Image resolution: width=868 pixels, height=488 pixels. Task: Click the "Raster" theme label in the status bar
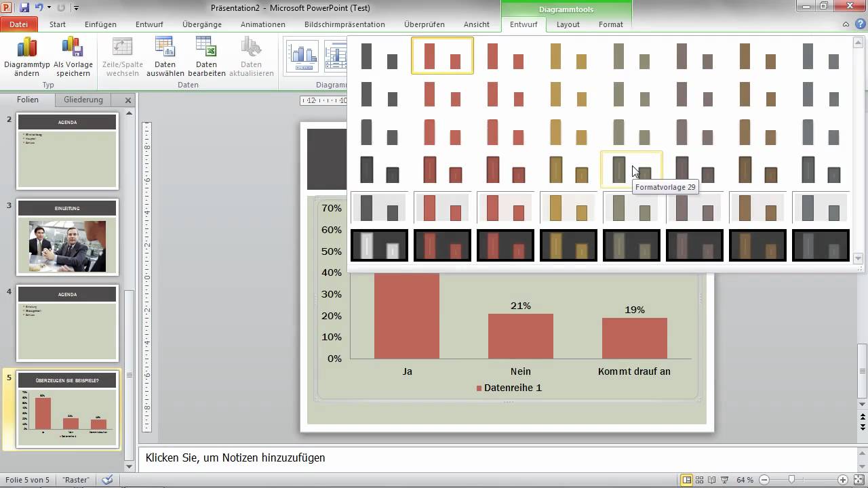coord(76,480)
